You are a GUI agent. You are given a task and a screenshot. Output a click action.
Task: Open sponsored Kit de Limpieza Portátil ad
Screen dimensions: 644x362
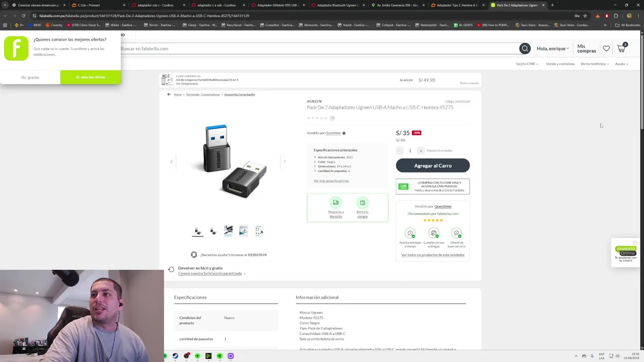pos(320,80)
